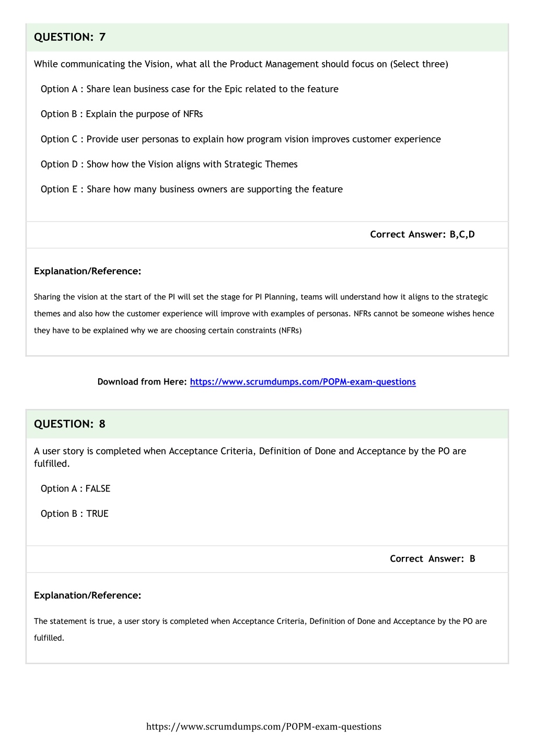Click the Question 8 Explanation/Reference heading
The width and height of the screenshot is (535, 756).
click(88, 596)
